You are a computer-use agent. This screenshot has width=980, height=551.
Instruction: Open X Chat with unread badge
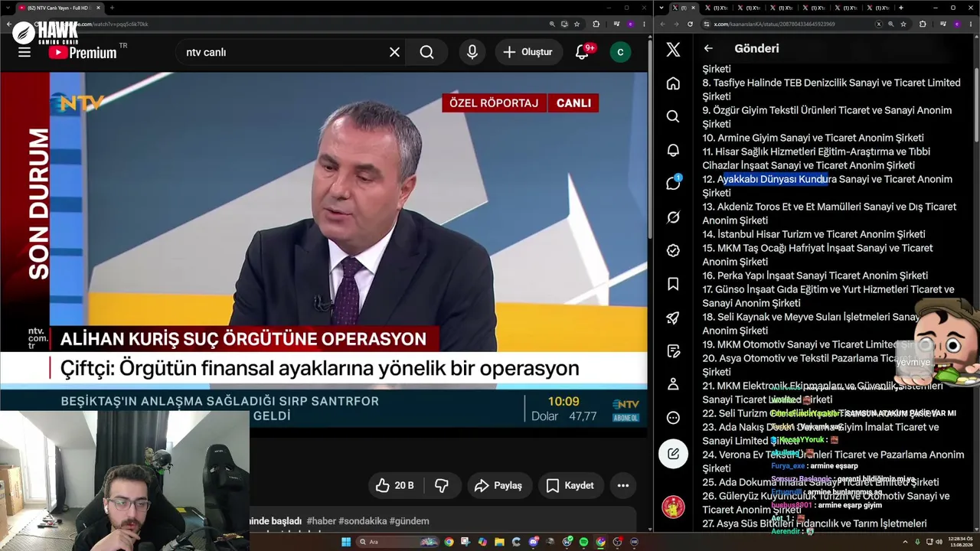click(x=673, y=183)
